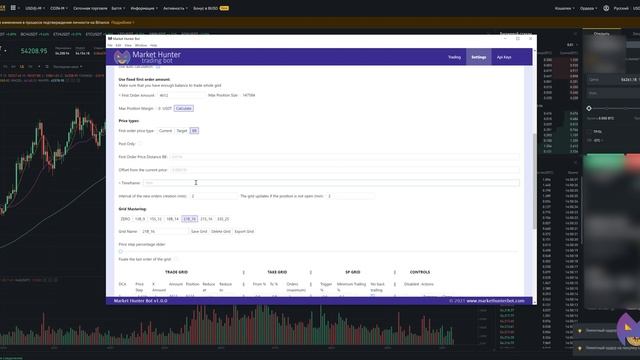Select the ZERO grid preset
The height and width of the screenshot is (360, 640).
pyautogui.click(x=125, y=219)
